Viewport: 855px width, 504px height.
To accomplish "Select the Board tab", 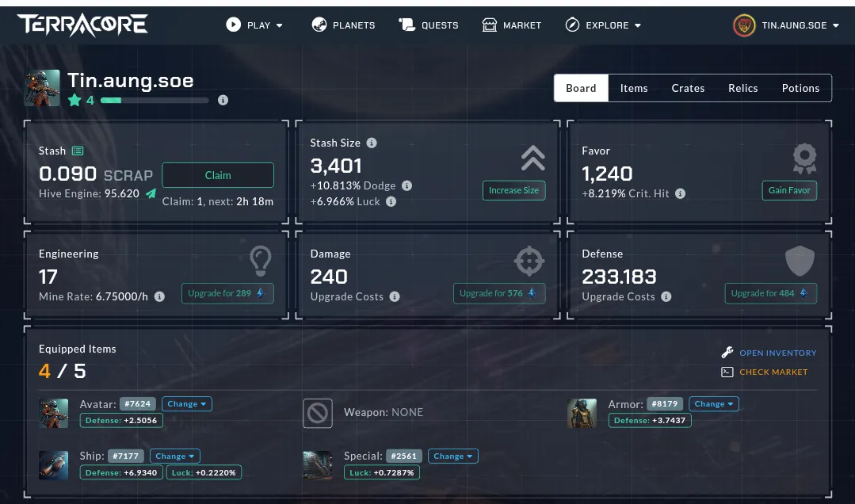I will [x=581, y=89].
